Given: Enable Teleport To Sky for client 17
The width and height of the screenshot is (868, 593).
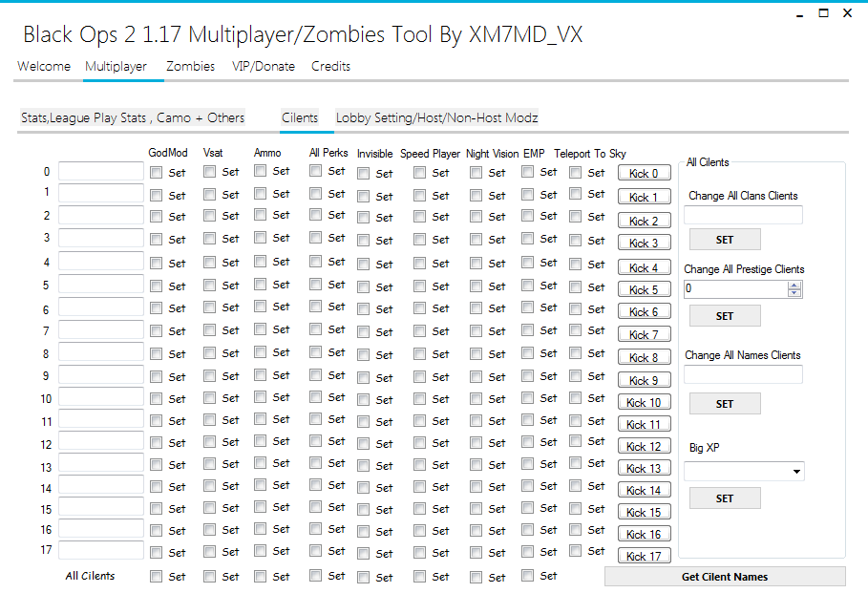Looking at the screenshot, I should coord(576,551).
